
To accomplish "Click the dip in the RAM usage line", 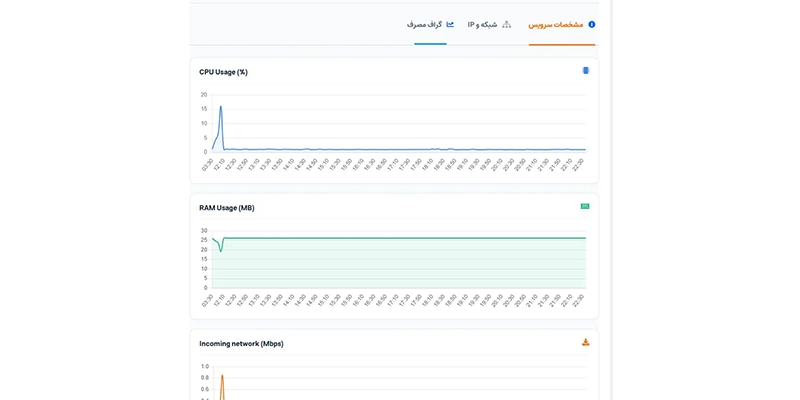I will pos(220,251).
